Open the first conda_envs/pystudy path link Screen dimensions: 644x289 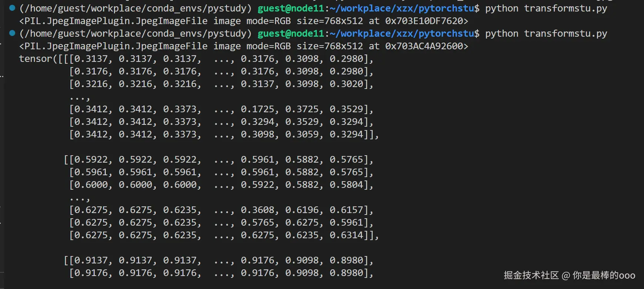click(135, 8)
